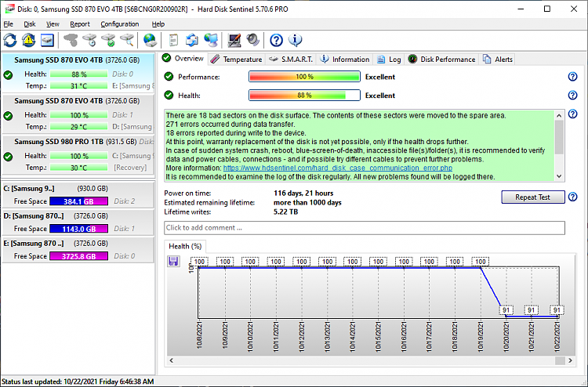Click the Health 88 % gradient bar
This screenshot has height=387, width=588.
click(x=304, y=95)
